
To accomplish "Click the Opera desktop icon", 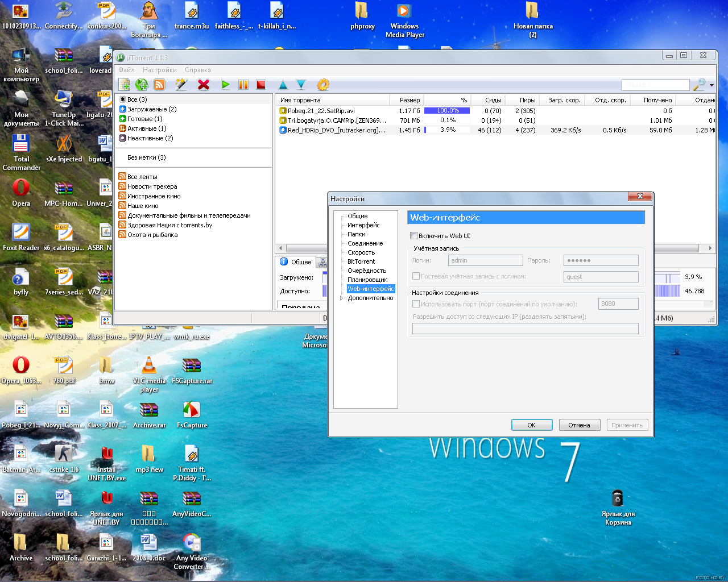I will pos(21,193).
